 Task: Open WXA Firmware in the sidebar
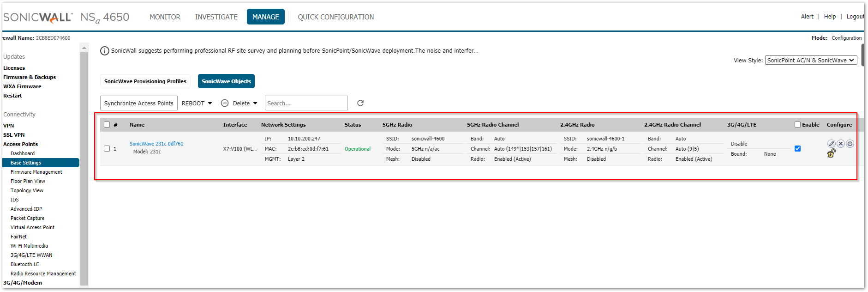[22, 86]
